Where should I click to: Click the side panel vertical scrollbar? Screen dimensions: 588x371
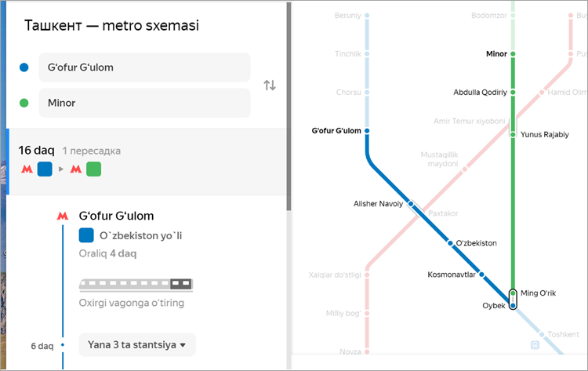(x=289, y=106)
